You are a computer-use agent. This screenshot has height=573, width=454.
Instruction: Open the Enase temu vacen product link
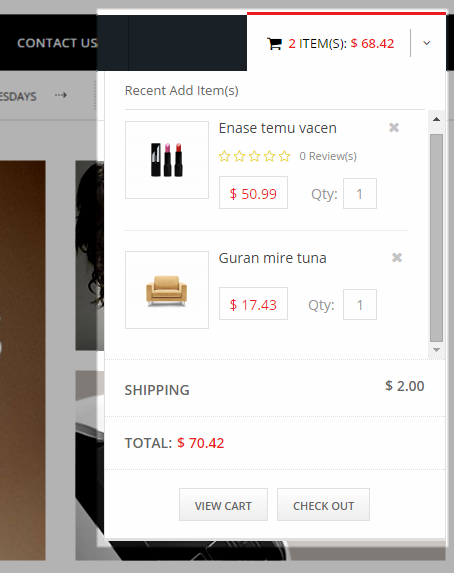tap(277, 128)
